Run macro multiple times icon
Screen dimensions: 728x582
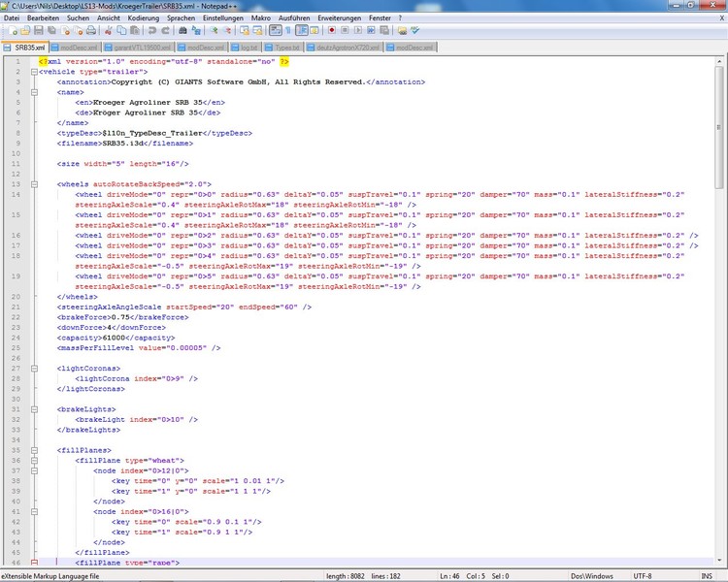pos(371,31)
